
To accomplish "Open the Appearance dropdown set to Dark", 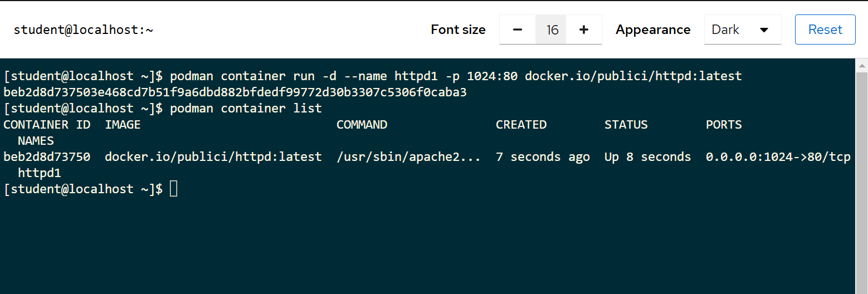I will click(743, 30).
